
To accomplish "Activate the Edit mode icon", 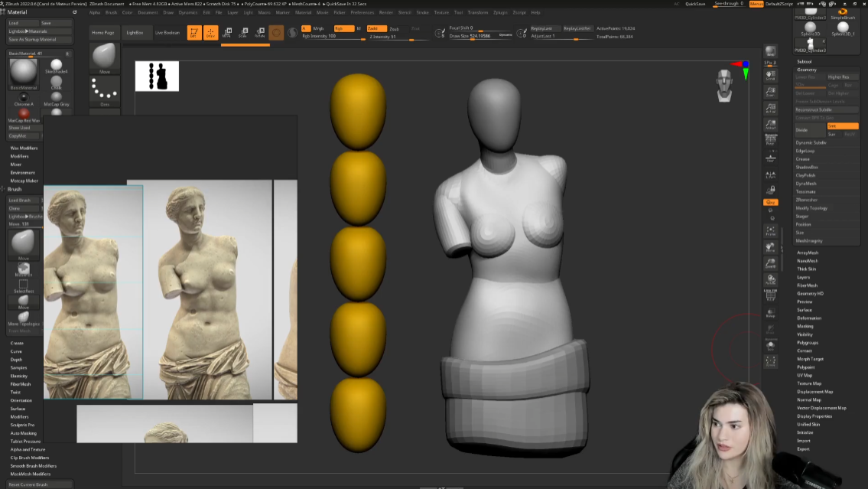I will [x=193, y=33].
